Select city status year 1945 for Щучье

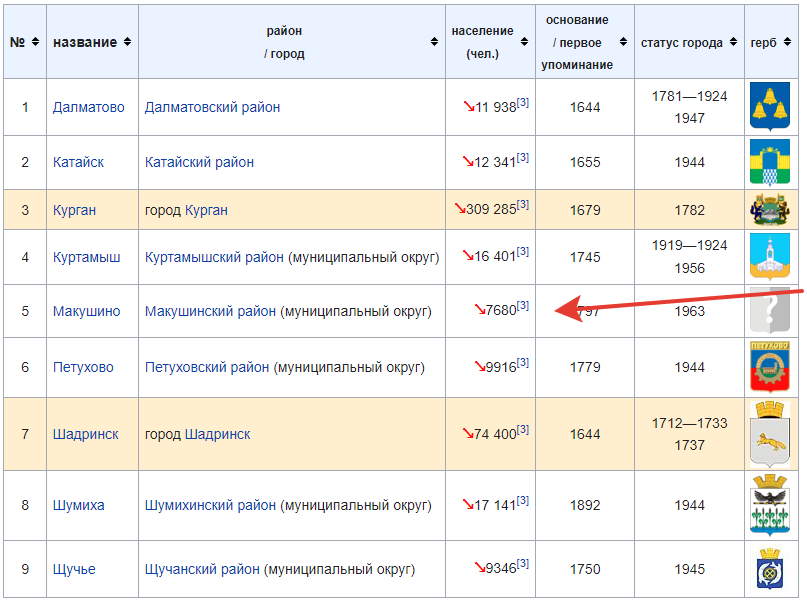pos(690,569)
